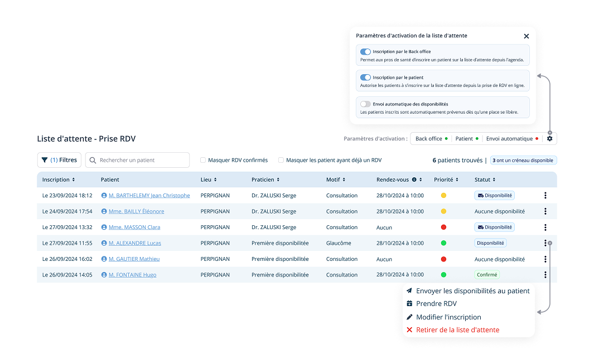This screenshot has height=364, width=594.
Task: Click the Patient activation indicator
Action: [x=467, y=139]
